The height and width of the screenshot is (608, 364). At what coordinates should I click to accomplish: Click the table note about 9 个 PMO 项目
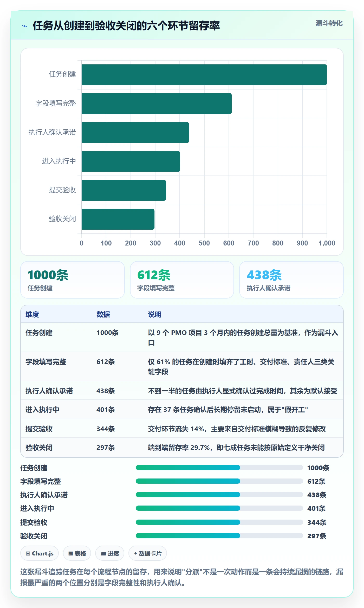pyautogui.click(x=243, y=338)
